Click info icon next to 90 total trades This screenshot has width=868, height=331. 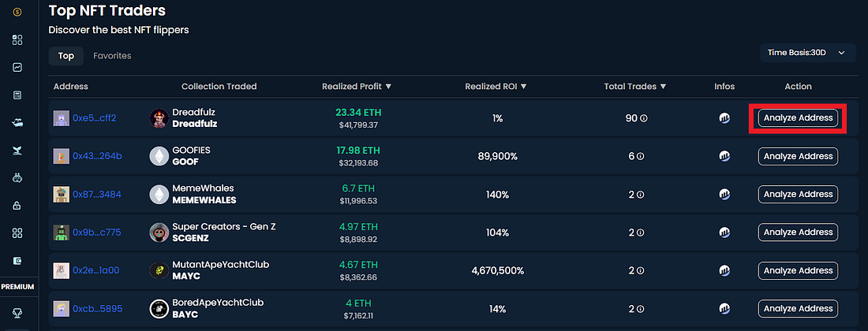(x=645, y=118)
